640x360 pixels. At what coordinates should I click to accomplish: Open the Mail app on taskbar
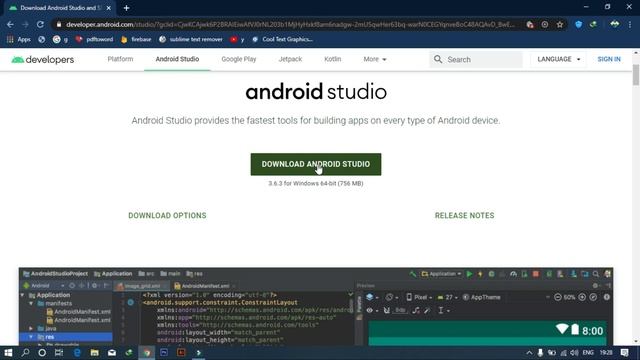112,353
